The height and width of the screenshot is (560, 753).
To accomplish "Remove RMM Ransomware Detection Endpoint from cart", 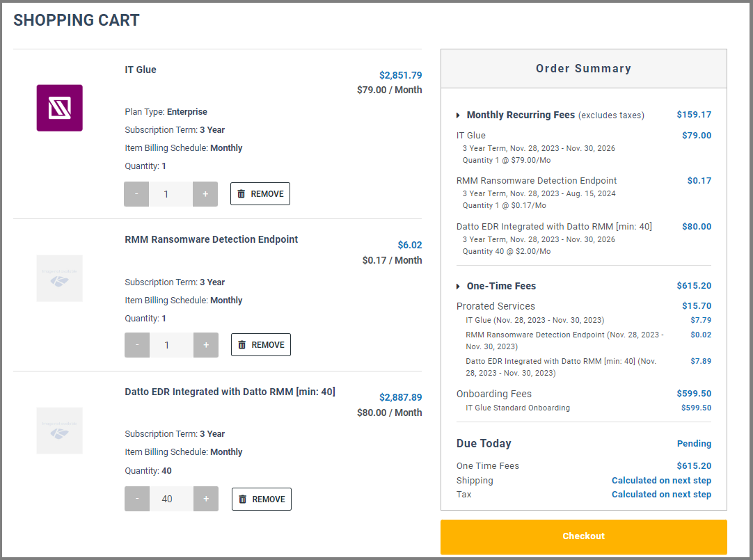I will tap(260, 345).
